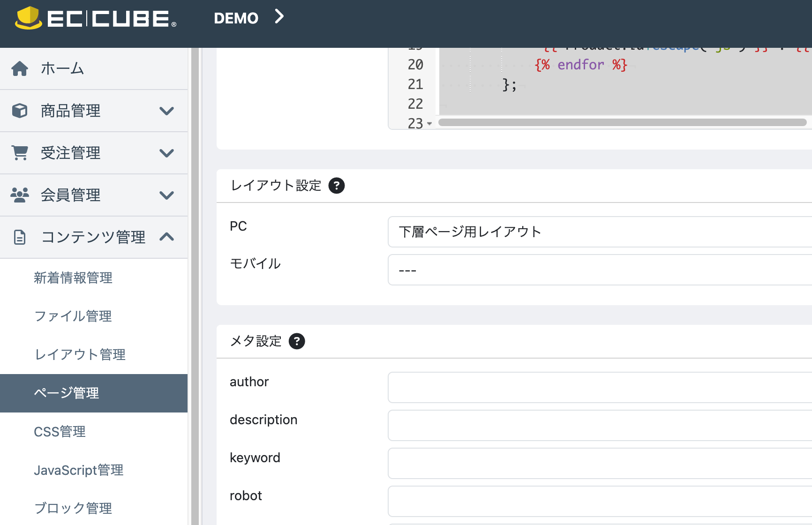The height and width of the screenshot is (525, 812).
Task: Click the keyword field label
Action: point(255,458)
